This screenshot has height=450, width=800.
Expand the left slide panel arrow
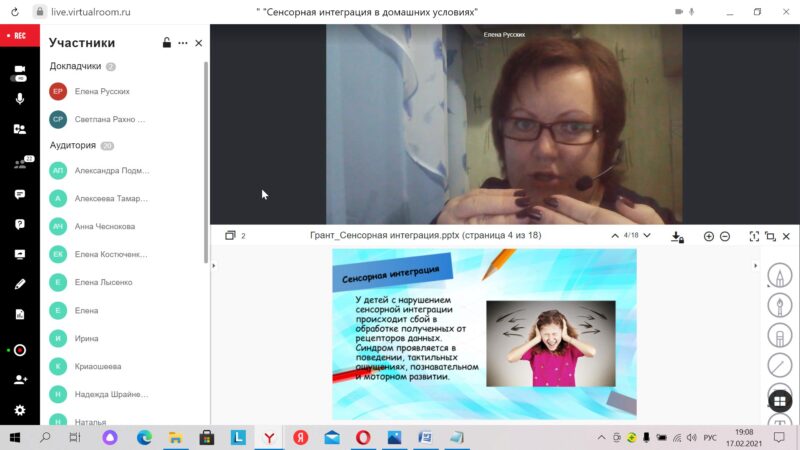(214, 266)
